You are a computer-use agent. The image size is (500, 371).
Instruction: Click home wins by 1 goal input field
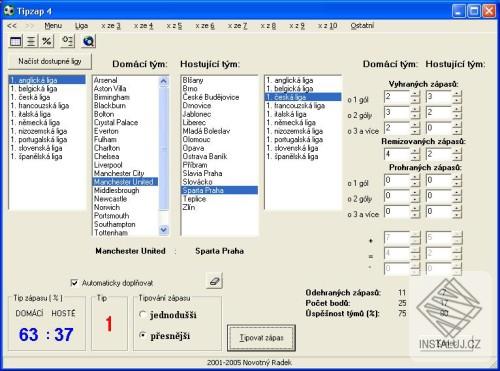pyautogui.click(x=397, y=97)
